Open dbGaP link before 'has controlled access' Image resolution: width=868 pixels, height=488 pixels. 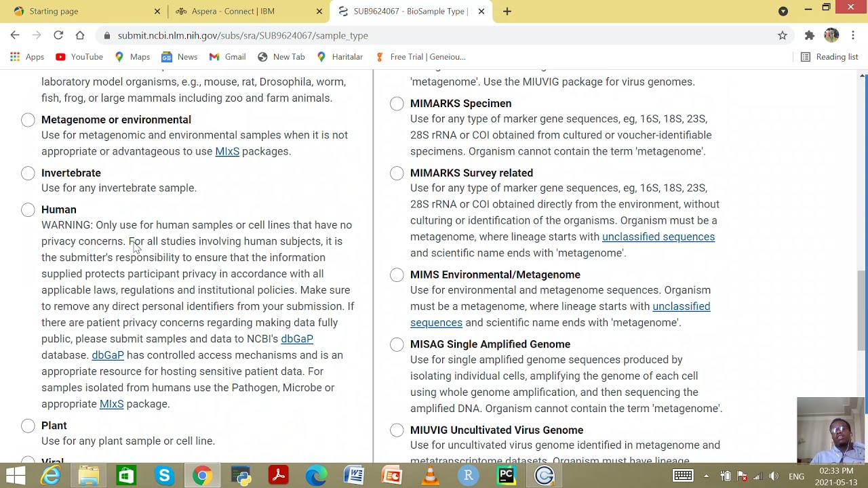108,355
